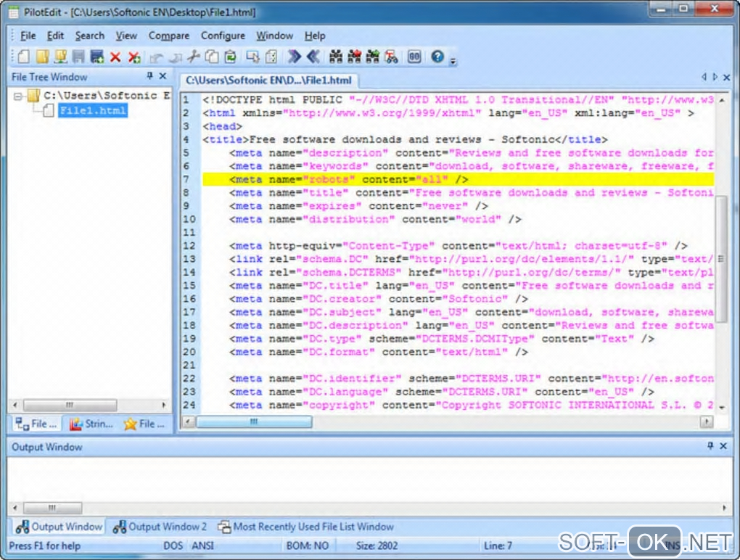The height and width of the screenshot is (560, 740).
Task: Toggle hex mode with the 00 icon
Action: tap(414, 57)
